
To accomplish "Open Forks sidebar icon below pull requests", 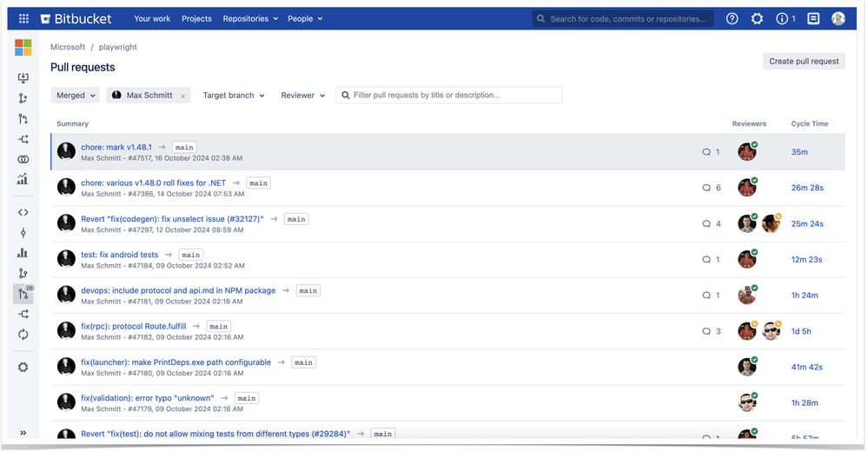I will pos(23,314).
